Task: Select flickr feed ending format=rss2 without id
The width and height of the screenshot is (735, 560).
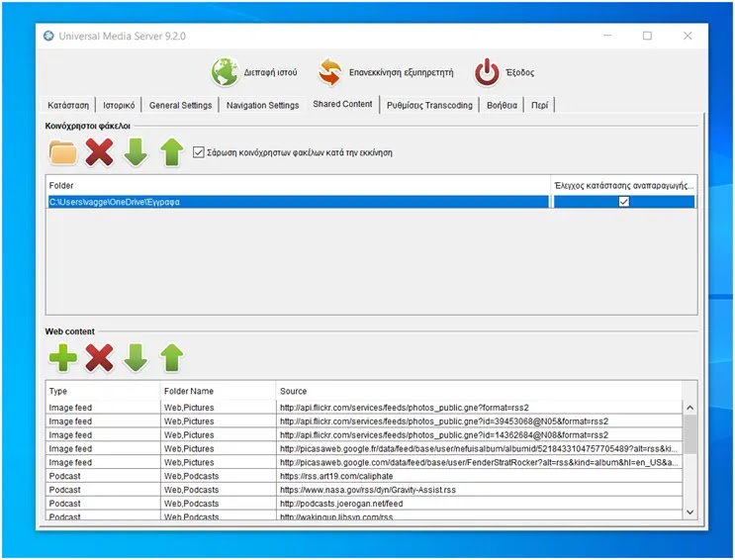Action: [479, 407]
